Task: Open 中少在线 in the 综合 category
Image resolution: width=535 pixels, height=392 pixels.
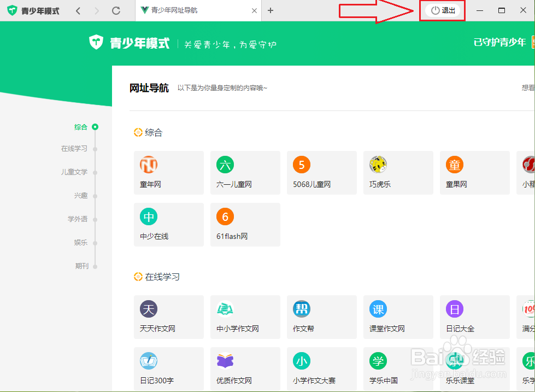Action: [168, 225]
